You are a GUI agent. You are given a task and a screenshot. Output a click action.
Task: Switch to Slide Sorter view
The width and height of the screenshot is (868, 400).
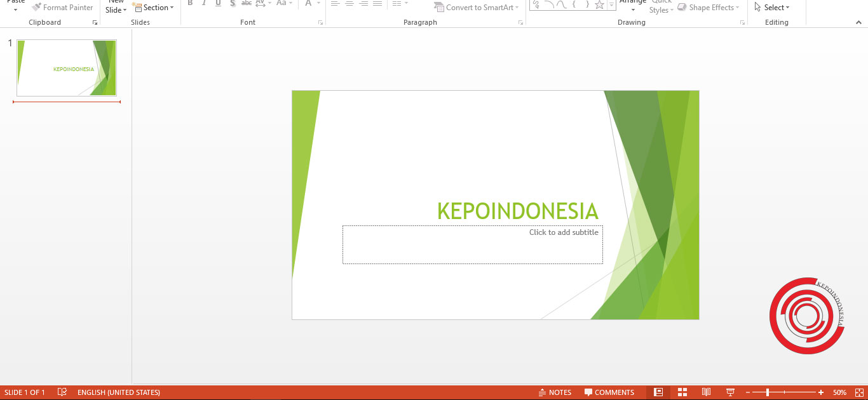(x=682, y=392)
